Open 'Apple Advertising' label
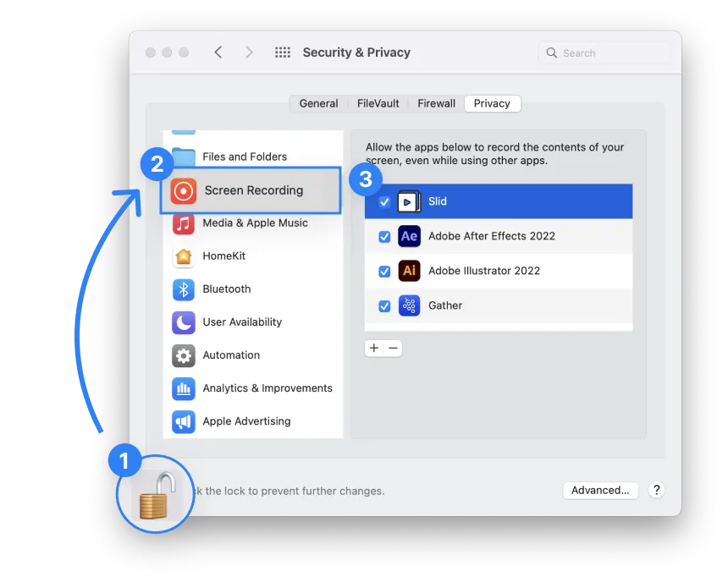This screenshot has width=728, height=588. coord(246,421)
